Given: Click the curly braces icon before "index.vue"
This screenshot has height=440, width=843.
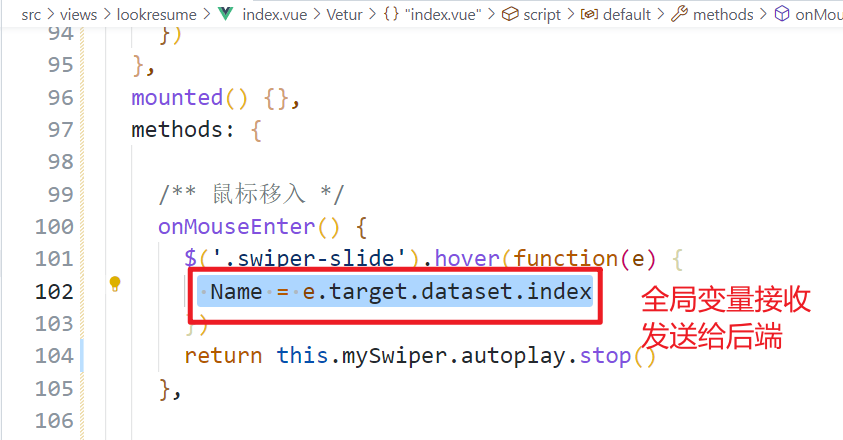Looking at the screenshot, I should (391, 13).
